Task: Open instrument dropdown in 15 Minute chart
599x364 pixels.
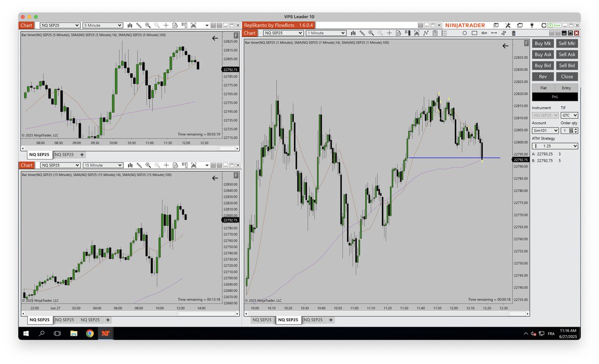Action: 60,165
